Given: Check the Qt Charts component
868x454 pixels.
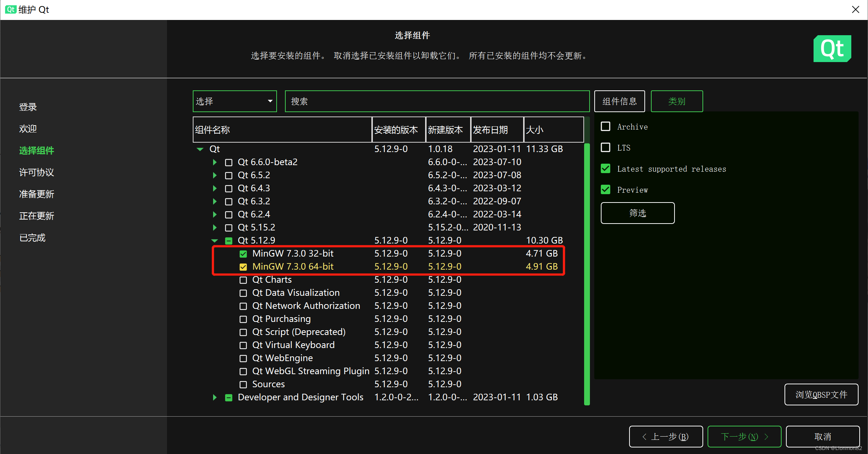Looking at the screenshot, I should [243, 280].
